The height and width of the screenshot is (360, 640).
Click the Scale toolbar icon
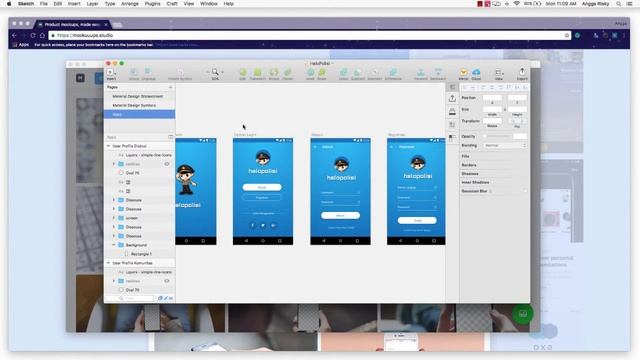click(322, 73)
